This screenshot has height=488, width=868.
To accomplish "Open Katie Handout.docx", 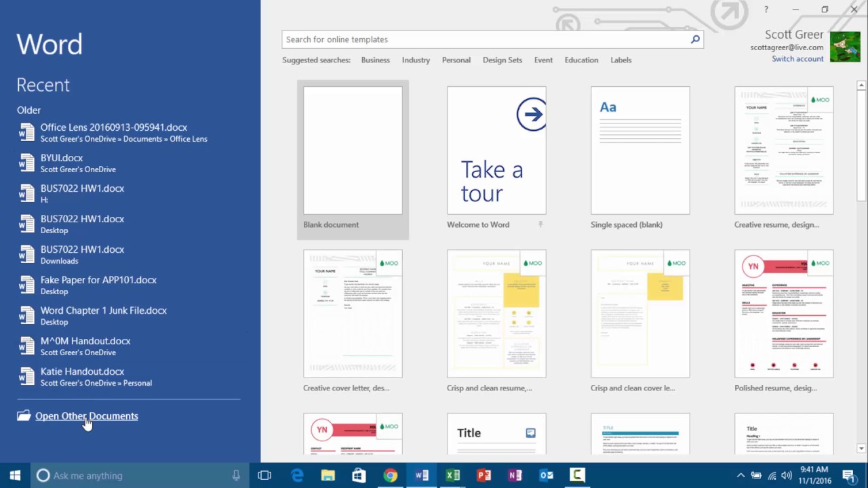I will (129, 376).
